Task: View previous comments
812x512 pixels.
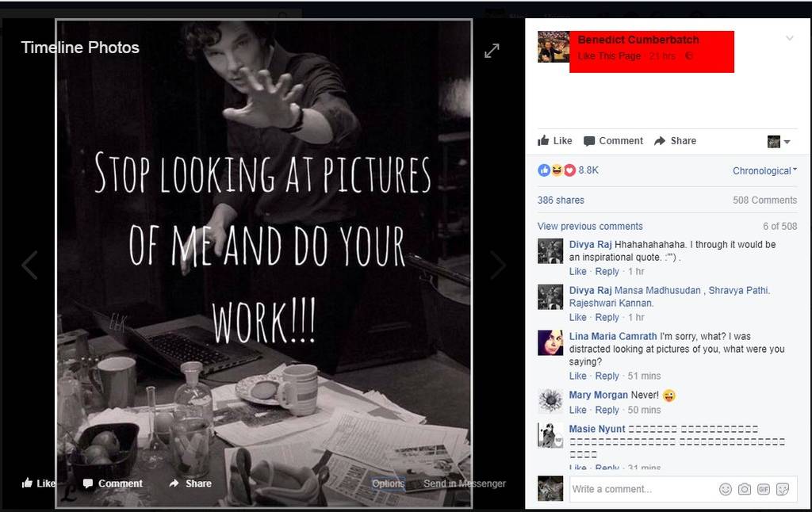Action: (590, 227)
